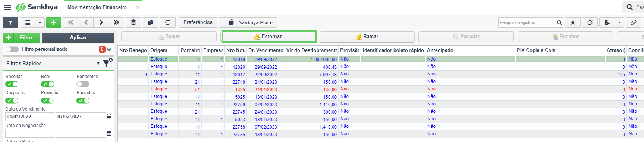Edit Vencimento end date 07/02/2023
644x142 pixels.
click(81, 117)
